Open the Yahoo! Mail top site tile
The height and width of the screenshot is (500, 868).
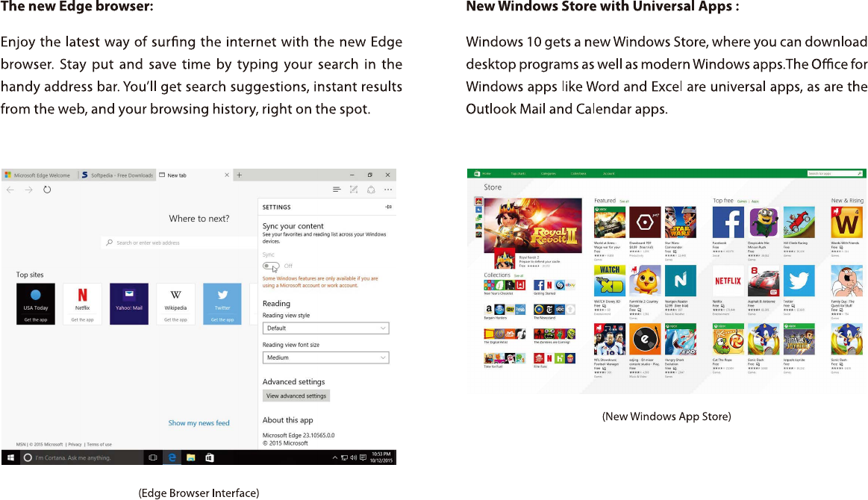[129, 304]
